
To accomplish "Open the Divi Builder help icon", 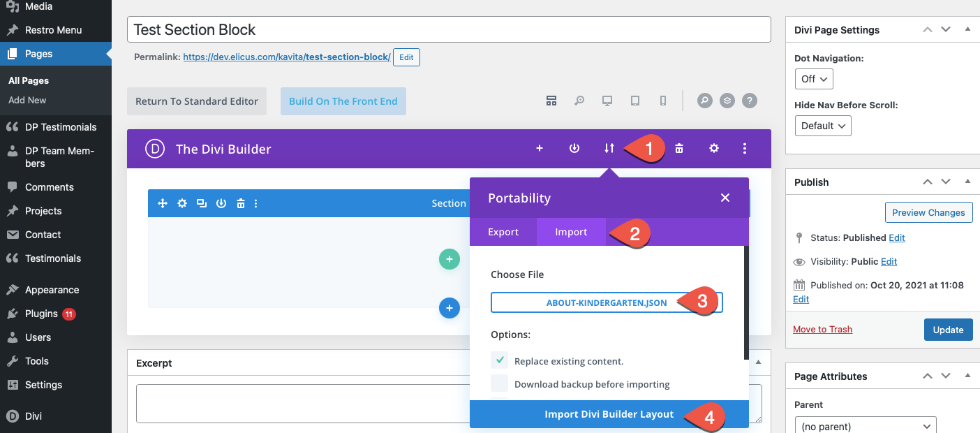I will (749, 101).
